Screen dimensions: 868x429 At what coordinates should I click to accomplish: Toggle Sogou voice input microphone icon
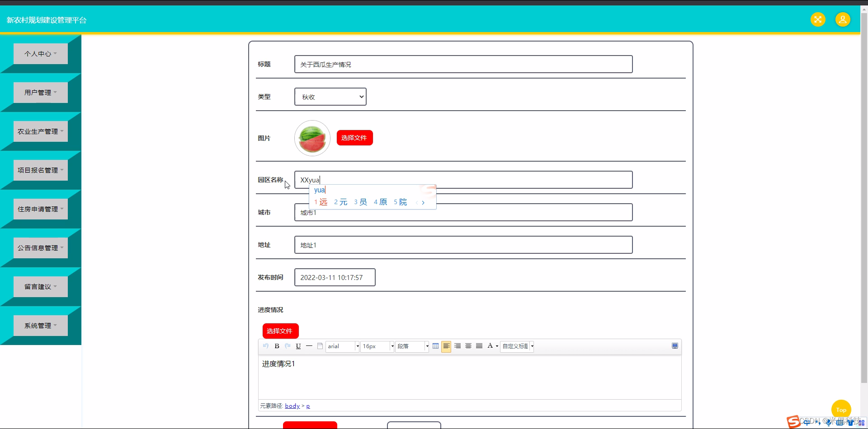coord(828,423)
